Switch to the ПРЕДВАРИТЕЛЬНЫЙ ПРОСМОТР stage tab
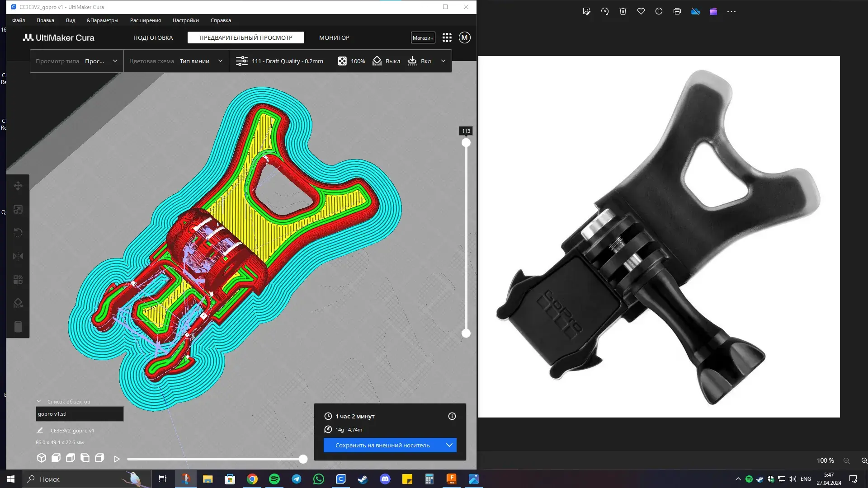 (246, 38)
